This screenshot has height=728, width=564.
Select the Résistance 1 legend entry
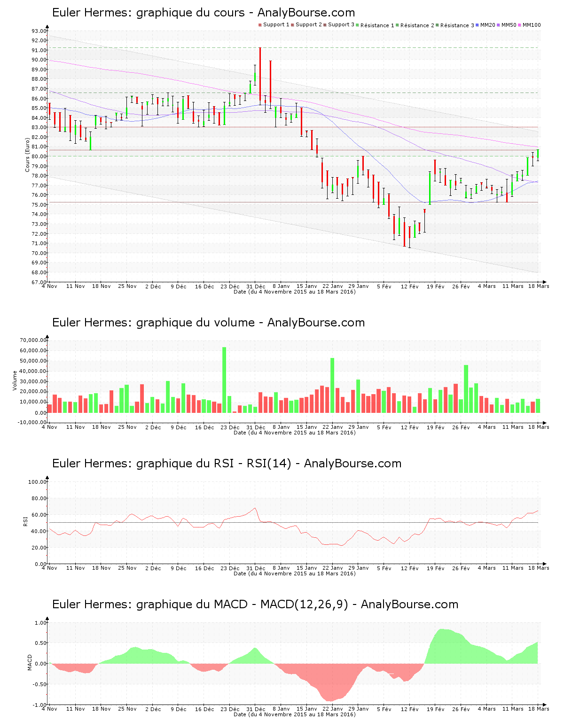tap(375, 25)
